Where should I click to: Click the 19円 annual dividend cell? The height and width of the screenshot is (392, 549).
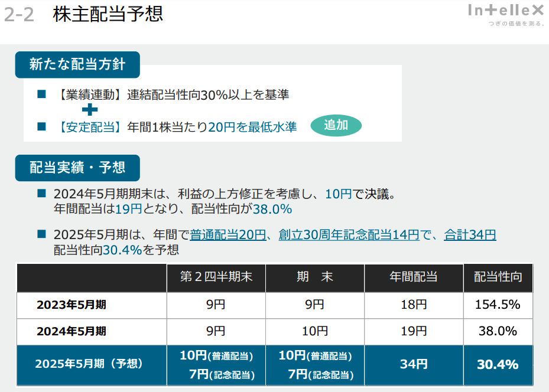click(414, 331)
